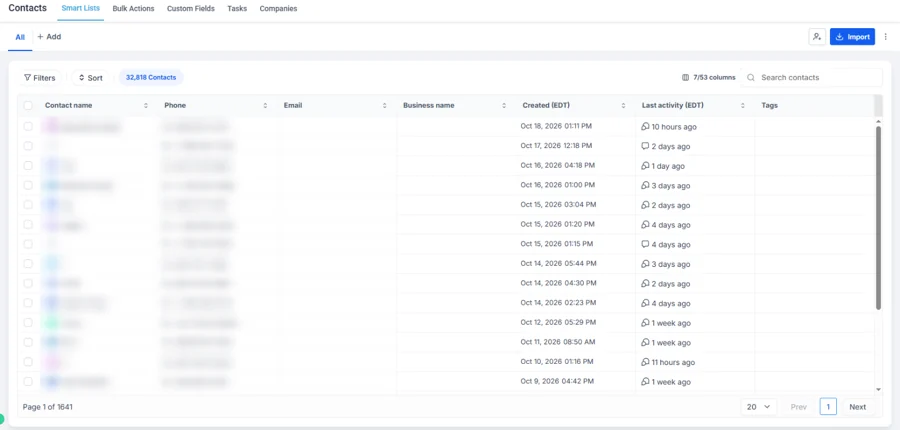This screenshot has height=430, width=900.
Task: Sort by the Last activity (EDT) column arrows
Action: 743,106
